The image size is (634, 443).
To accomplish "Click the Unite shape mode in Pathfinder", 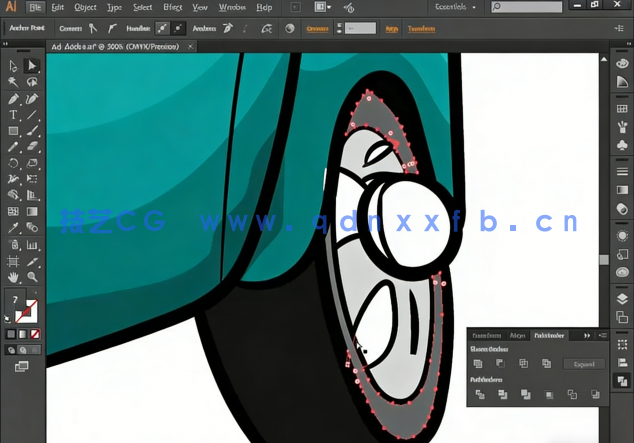I will pyautogui.click(x=478, y=363).
